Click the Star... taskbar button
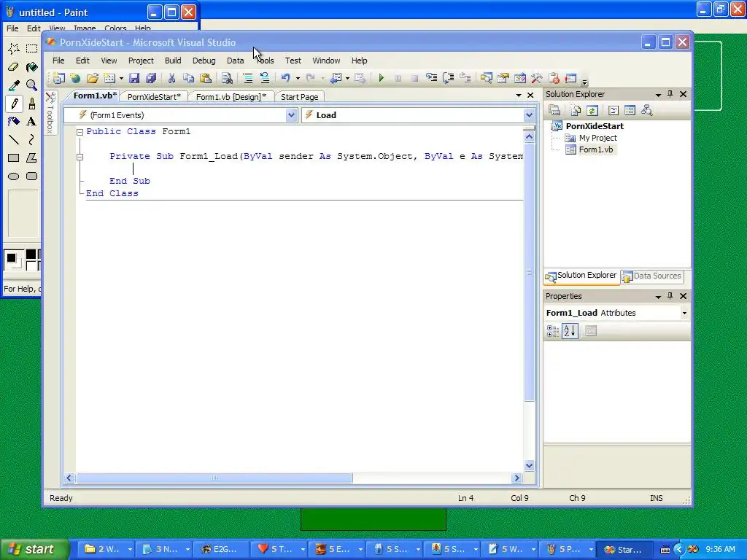This screenshot has height=560, width=747. 624,550
